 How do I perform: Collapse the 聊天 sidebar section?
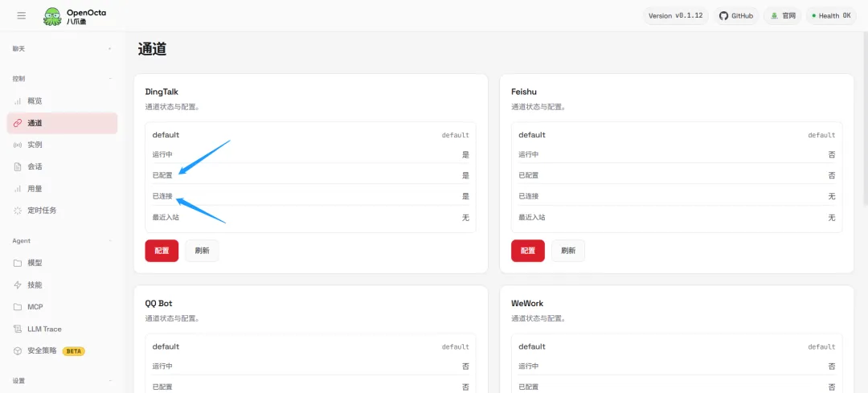coord(109,49)
